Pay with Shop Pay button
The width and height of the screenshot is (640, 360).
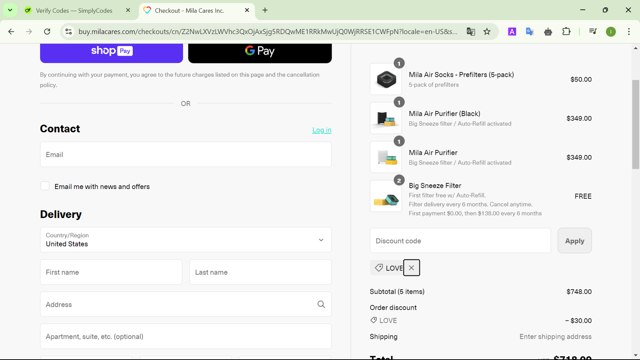pyautogui.click(x=111, y=52)
